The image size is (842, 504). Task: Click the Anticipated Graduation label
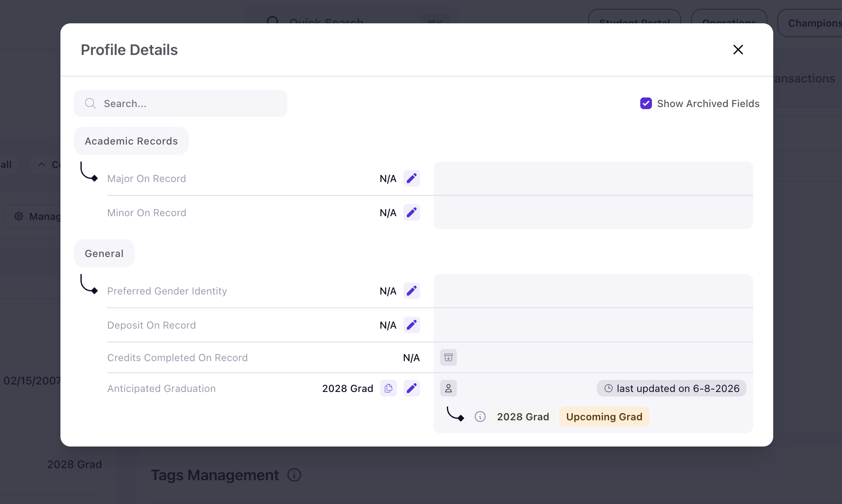pyautogui.click(x=161, y=389)
